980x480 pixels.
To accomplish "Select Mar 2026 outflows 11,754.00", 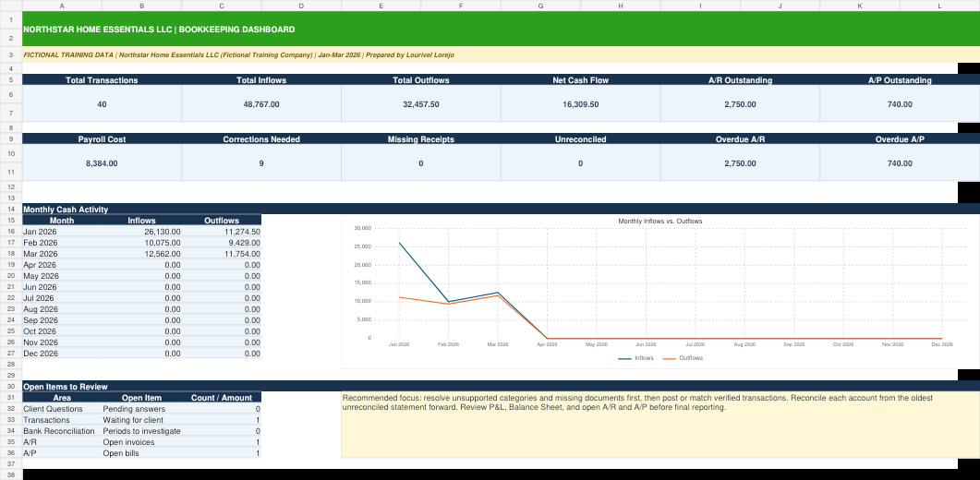I will click(x=222, y=254).
